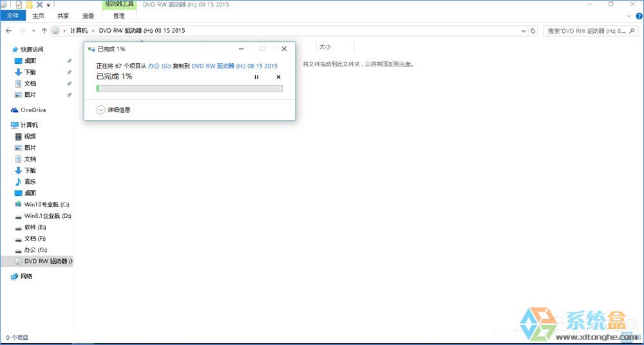644x345 pixels.
Task: Click the disc icon in address bar
Action: [x=56, y=31]
